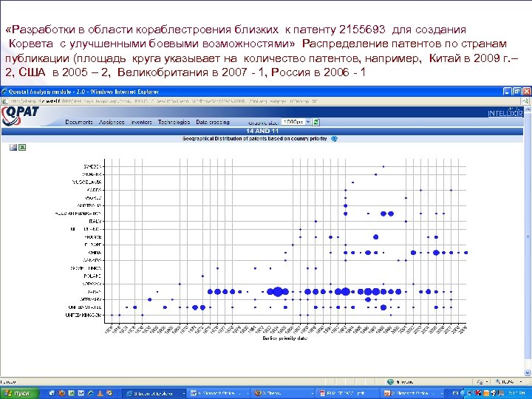532x399 pixels.
Task: Open the Documents menu
Action: tap(79, 122)
